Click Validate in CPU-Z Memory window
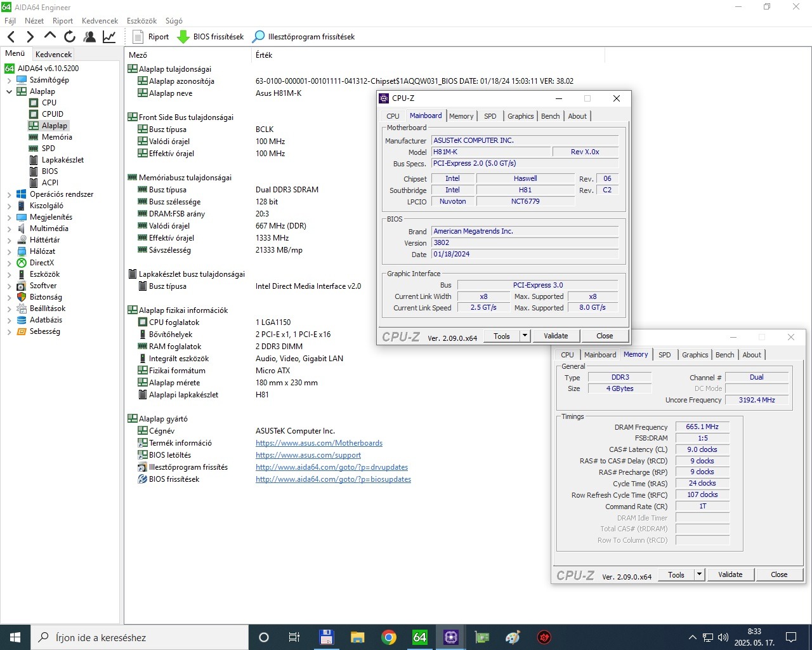 point(730,574)
